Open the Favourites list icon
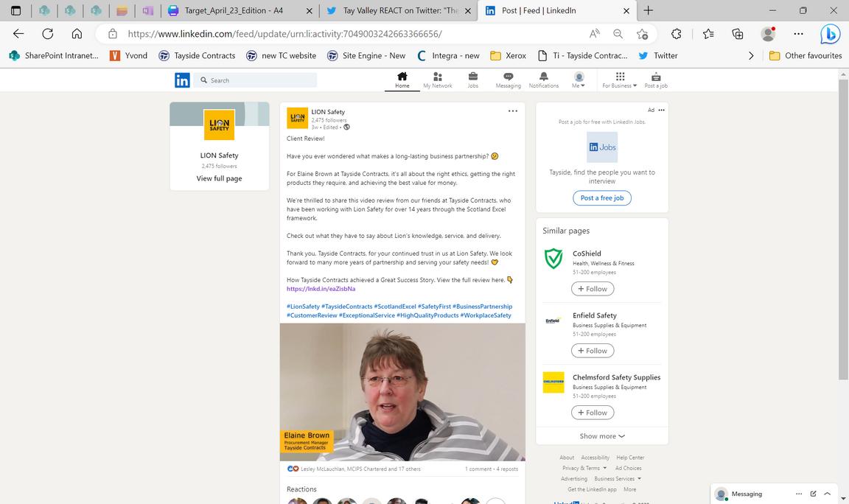Screen dimensions: 849x504 click(708, 34)
